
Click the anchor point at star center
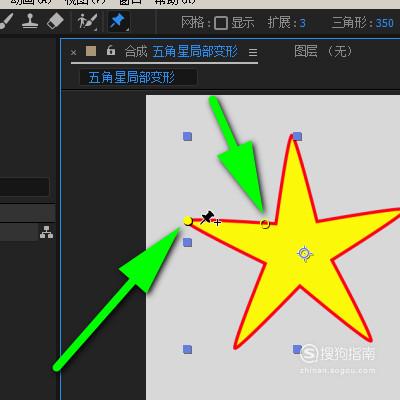(x=304, y=254)
